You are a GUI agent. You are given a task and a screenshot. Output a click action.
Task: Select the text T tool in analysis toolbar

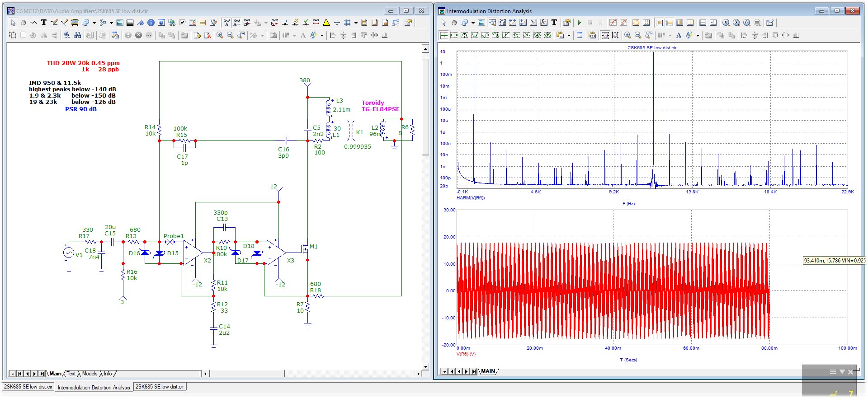pos(554,23)
